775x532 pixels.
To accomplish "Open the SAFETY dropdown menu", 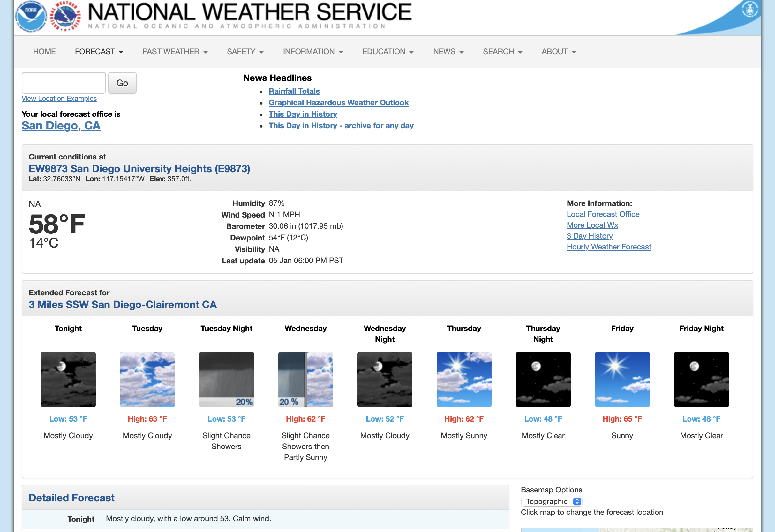I will pyautogui.click(x=245, y=52).
